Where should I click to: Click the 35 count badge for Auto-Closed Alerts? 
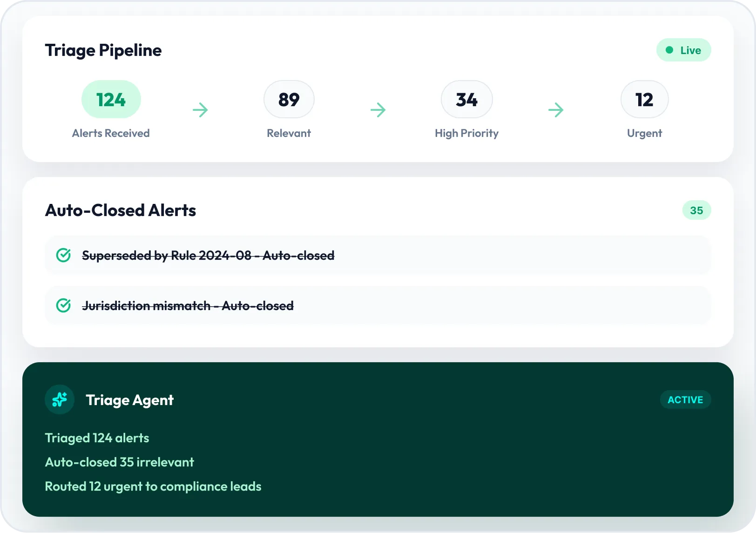click(x=696, y=210)
